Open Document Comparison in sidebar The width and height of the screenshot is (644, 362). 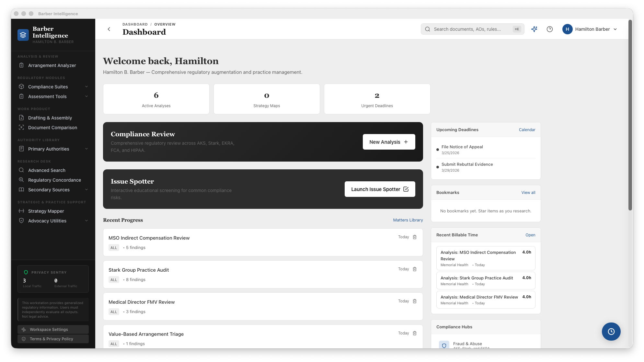coord(53,128)
